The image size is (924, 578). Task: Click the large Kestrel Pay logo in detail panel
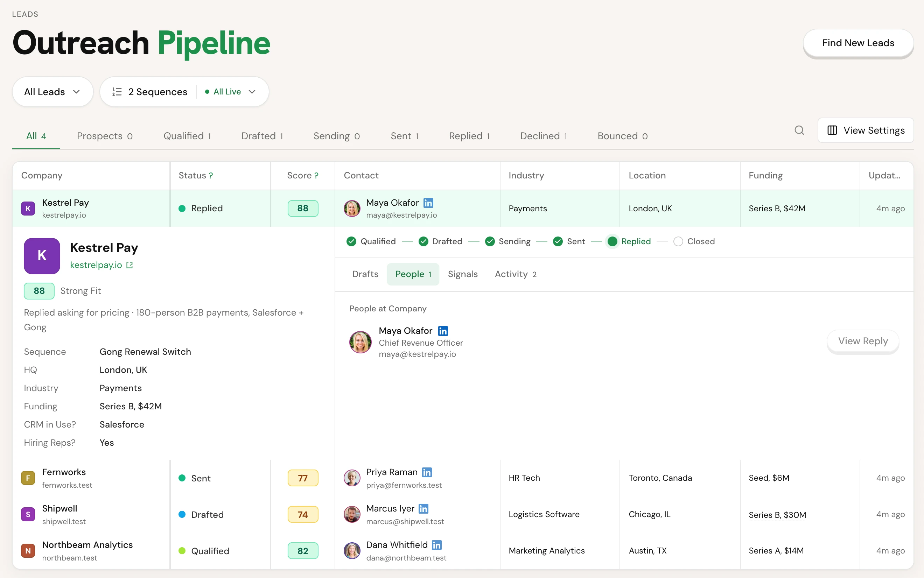[x=42, y=256]
